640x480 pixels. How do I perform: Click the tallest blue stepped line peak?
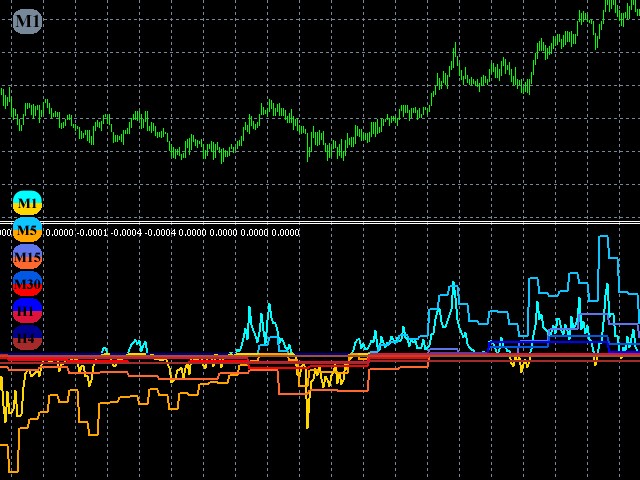(x=603, y=238)
